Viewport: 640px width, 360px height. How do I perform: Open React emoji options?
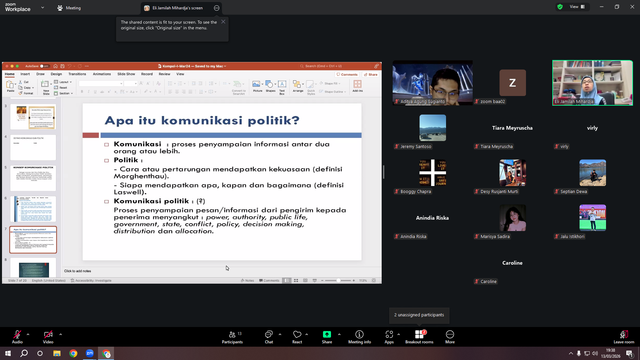tap(297, 336)
